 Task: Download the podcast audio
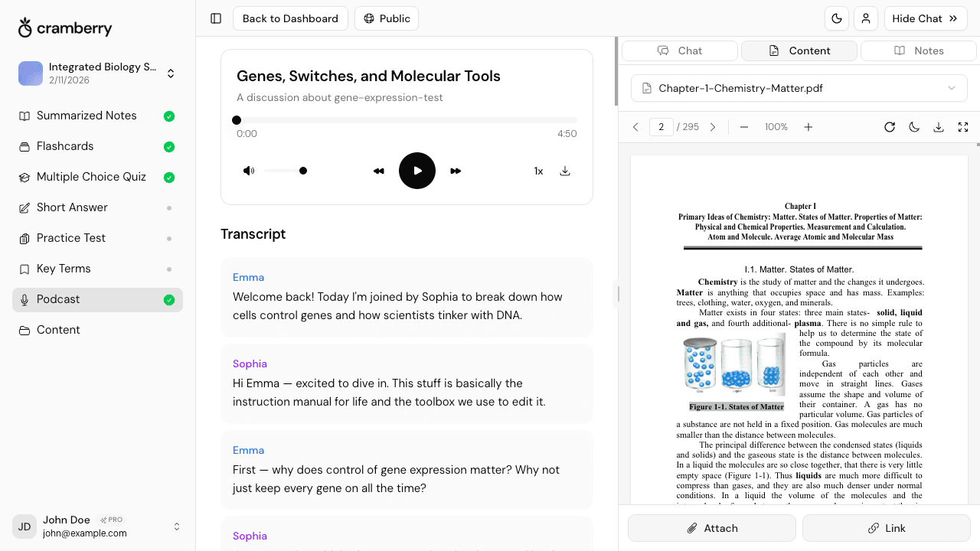(x=565, y=171)
